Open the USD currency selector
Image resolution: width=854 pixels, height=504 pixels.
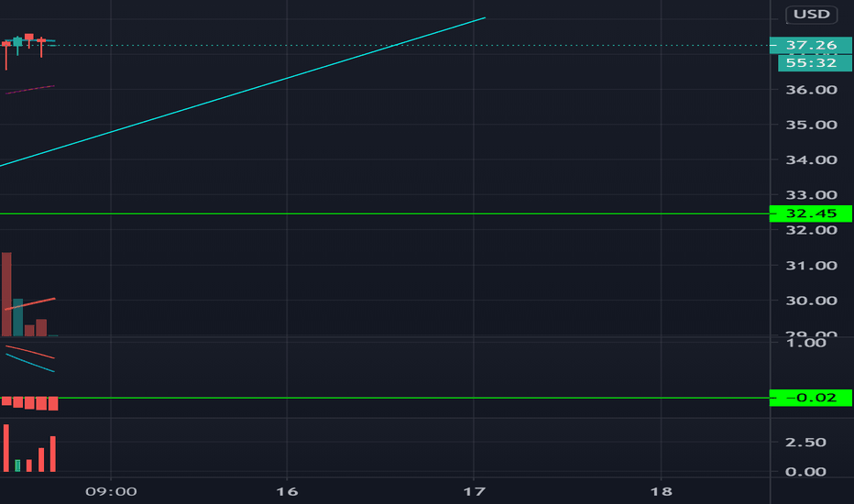coord(811,14)
